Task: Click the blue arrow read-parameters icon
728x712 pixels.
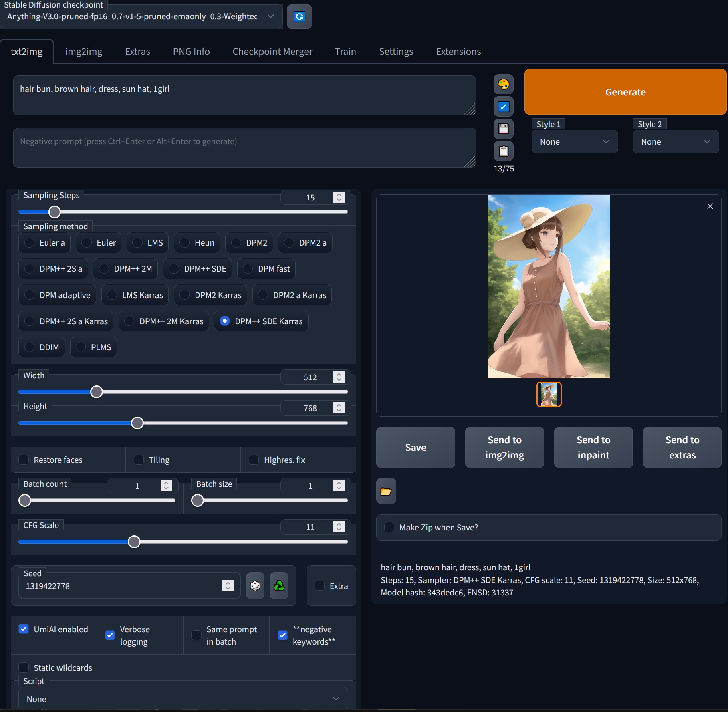Action: (504, 107)
